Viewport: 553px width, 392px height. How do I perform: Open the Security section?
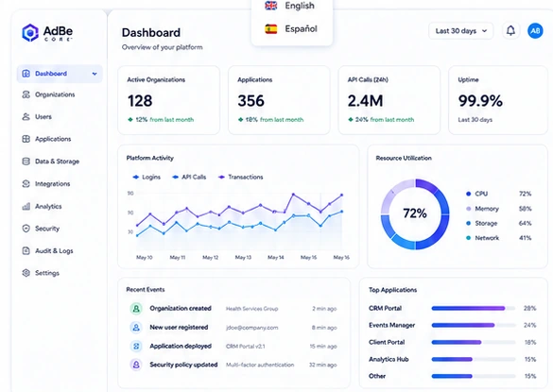[x=60, y=229]
